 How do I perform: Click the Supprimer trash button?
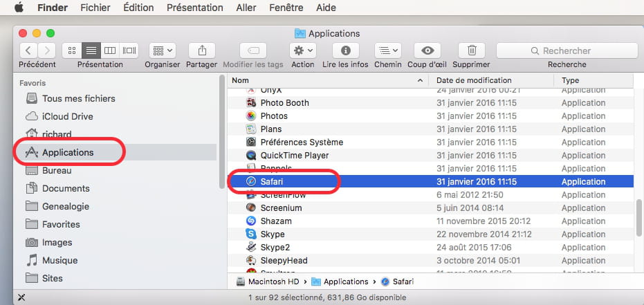pyautogui.click(x=472, y=50)
